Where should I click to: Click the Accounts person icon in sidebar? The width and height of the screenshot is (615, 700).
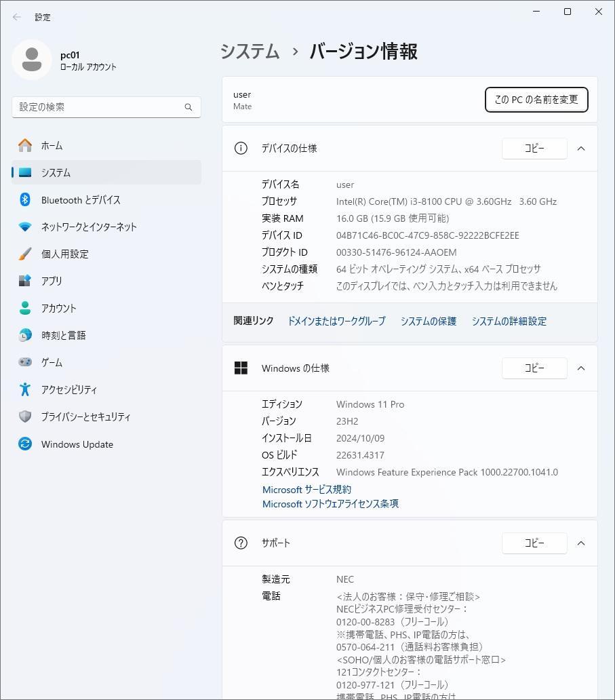pos(25,308)
